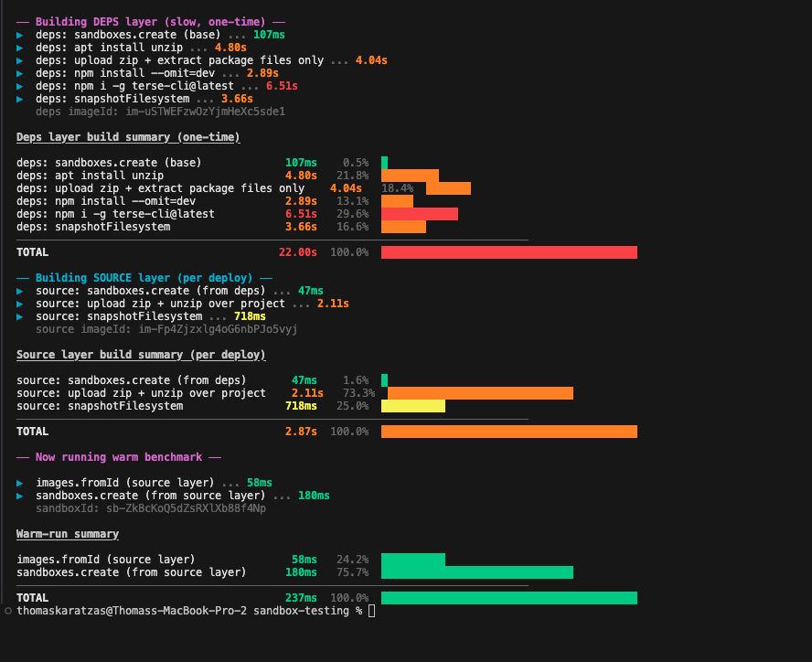Select the 21.8% value for apt install unzip
The width and height of the screenshot is (812, 662).
pos(353,176)
